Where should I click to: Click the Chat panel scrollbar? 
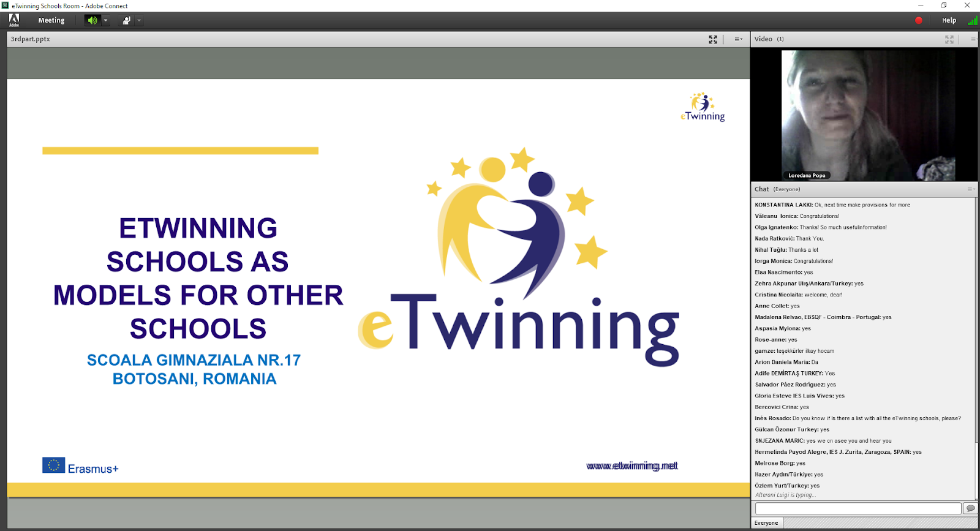pyautogui.click(x=976, y=349)
